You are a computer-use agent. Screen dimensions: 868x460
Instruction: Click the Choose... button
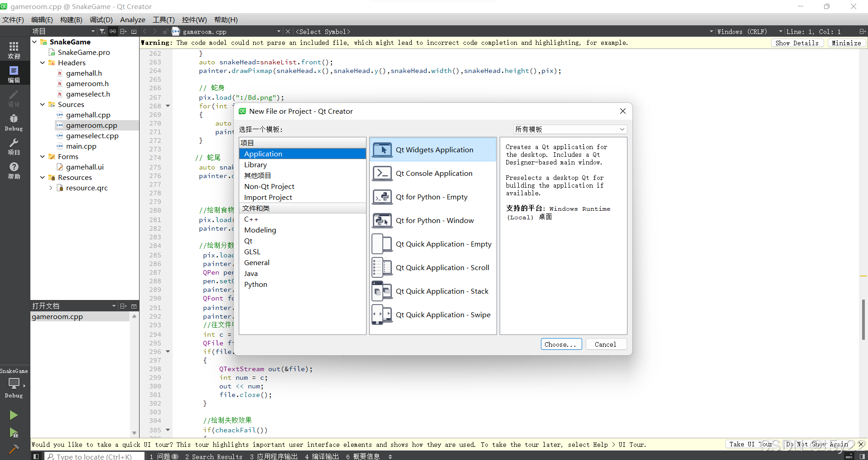pos(561,344)
